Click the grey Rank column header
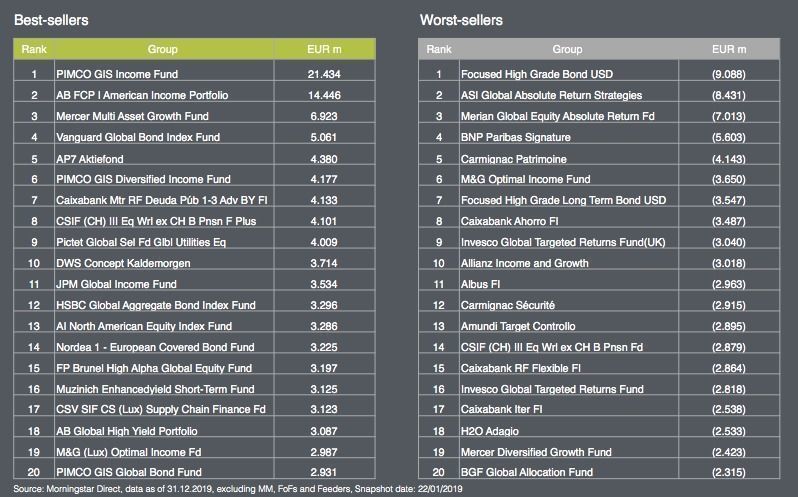798x497 pixels. pos(439,49)
